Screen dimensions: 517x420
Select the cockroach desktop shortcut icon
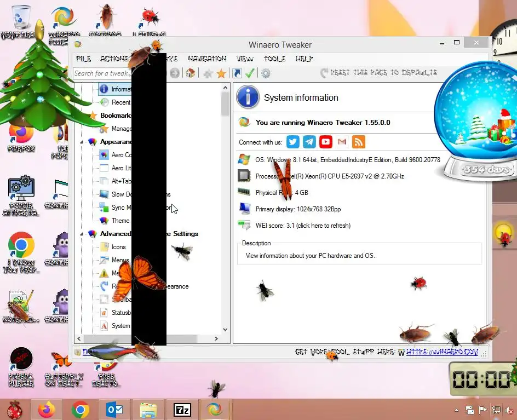click(105, 20)
